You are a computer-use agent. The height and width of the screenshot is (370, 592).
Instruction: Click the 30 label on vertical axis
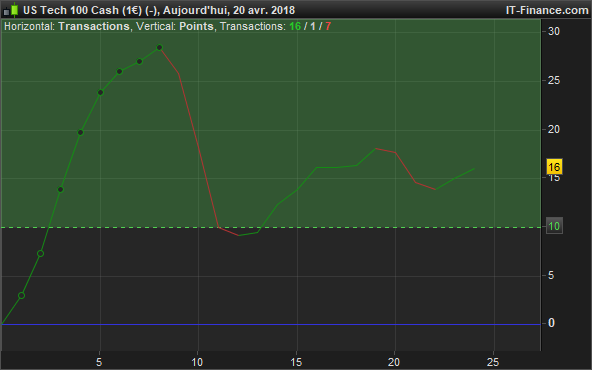tap(553, 31)
